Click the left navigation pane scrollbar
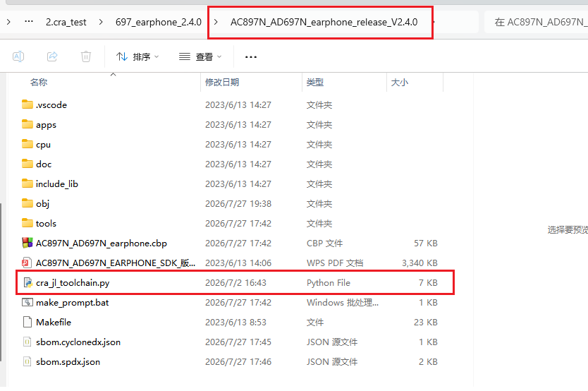 tap(1, 282)
